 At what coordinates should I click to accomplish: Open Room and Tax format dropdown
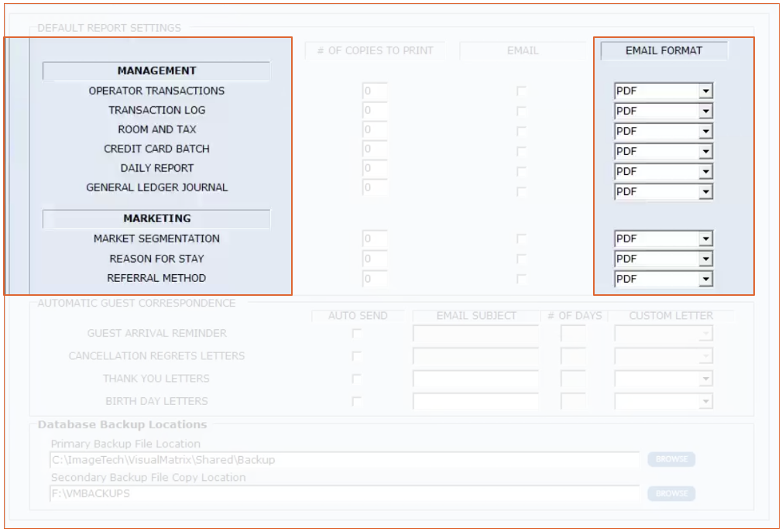coord(705,132)
